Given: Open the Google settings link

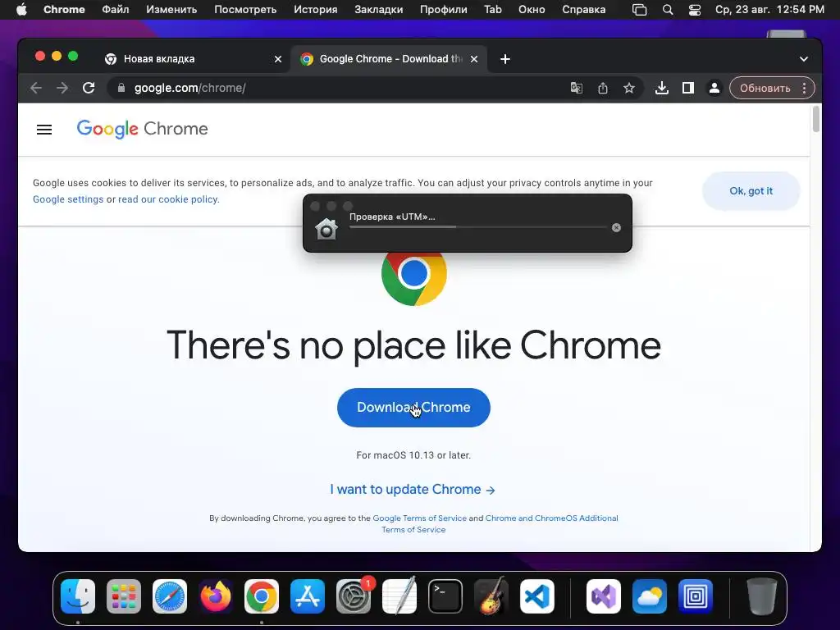Looking at the screenshot, I should coord(68,199).
